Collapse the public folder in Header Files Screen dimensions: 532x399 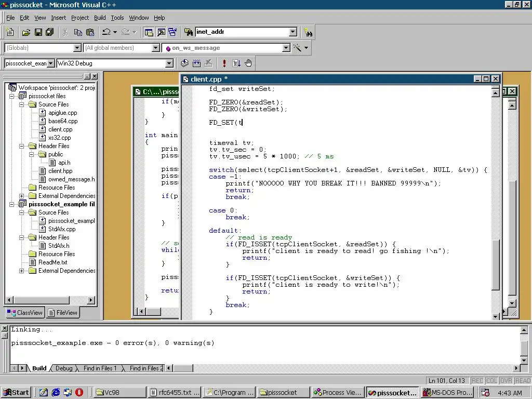point(32,154)
